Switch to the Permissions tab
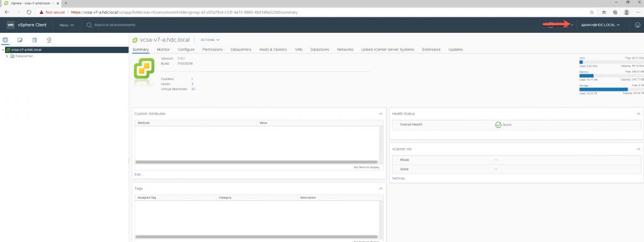Image resolution: width=644 pixels, height=242 pixels. point(213,49)
